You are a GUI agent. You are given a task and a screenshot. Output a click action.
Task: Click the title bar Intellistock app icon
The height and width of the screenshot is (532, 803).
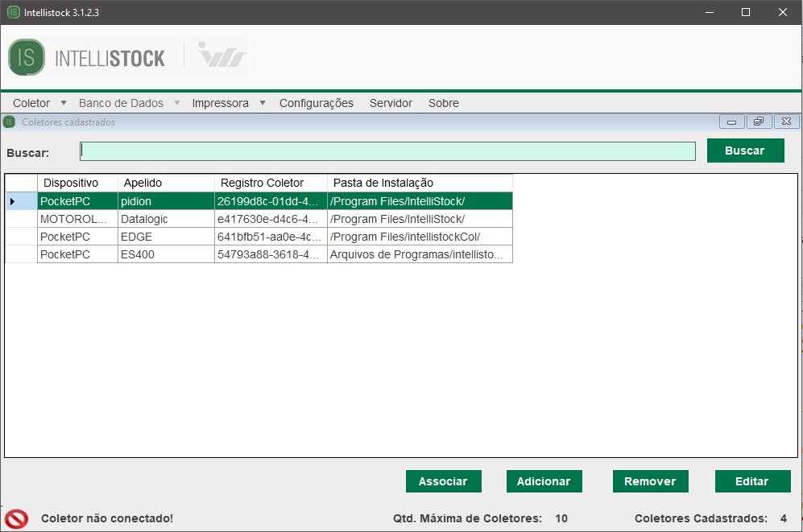coord(13,13)
